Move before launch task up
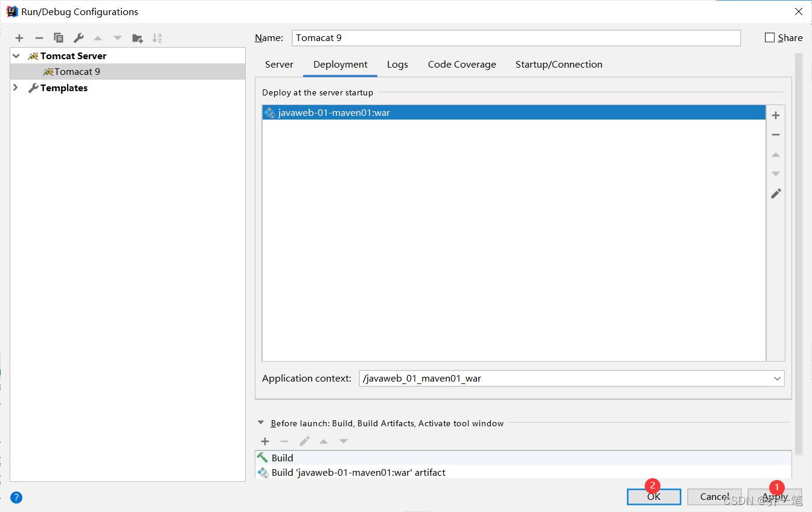Viewport: 812px width, 512px height. [324, 441]
